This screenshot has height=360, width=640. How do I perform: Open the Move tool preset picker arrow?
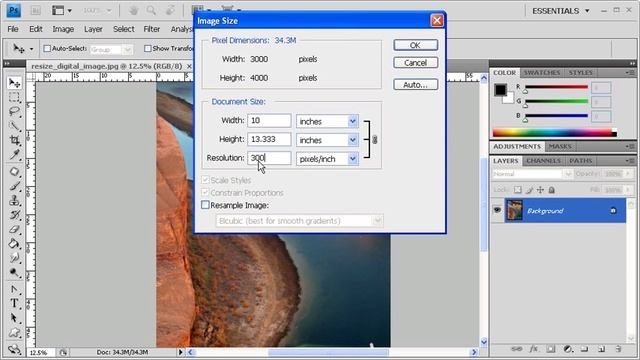pos(31,49)
